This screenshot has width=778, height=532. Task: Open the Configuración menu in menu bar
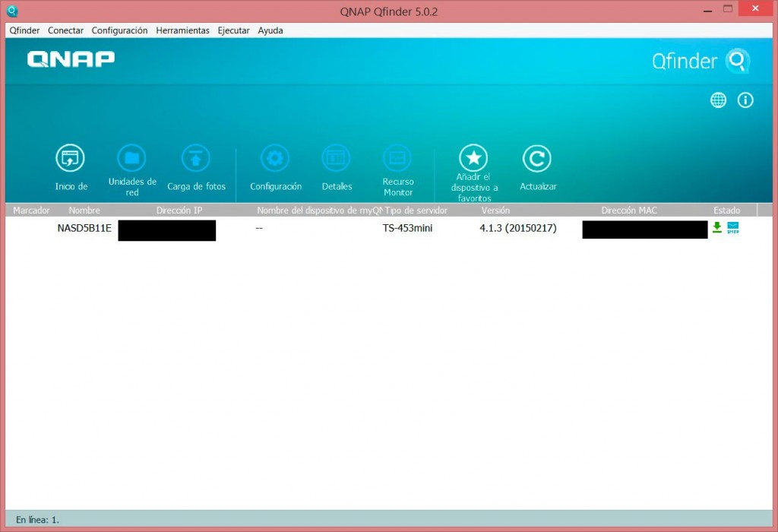[119, 30]
